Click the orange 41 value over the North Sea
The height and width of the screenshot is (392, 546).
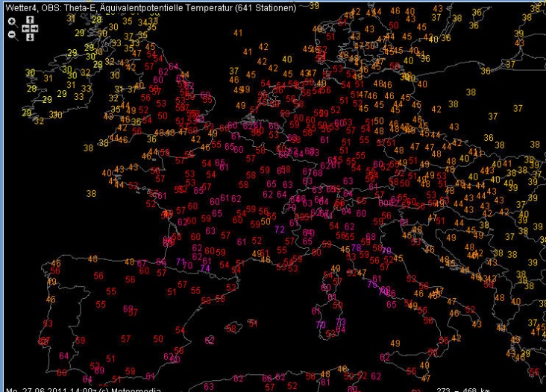point(238,33)
